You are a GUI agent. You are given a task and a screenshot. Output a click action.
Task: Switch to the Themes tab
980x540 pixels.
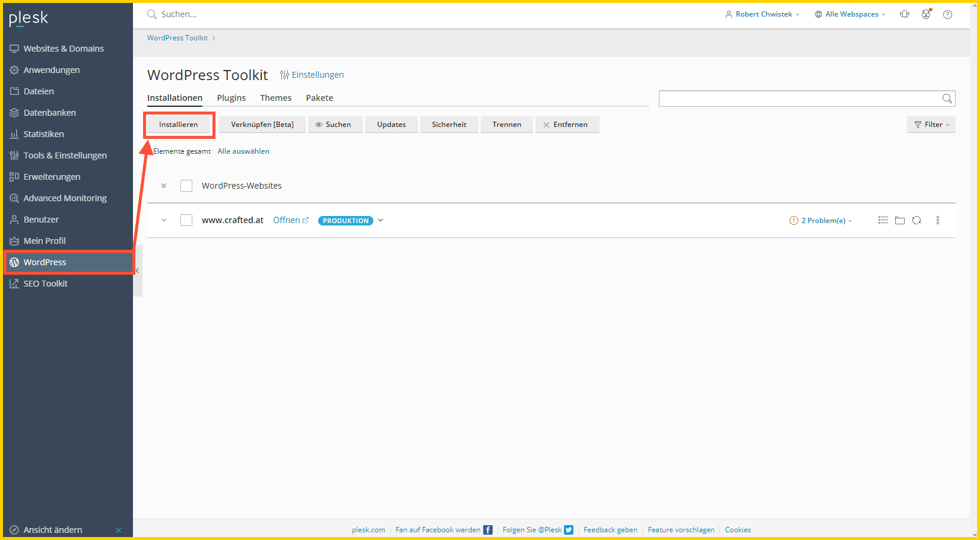click(275, 98)
